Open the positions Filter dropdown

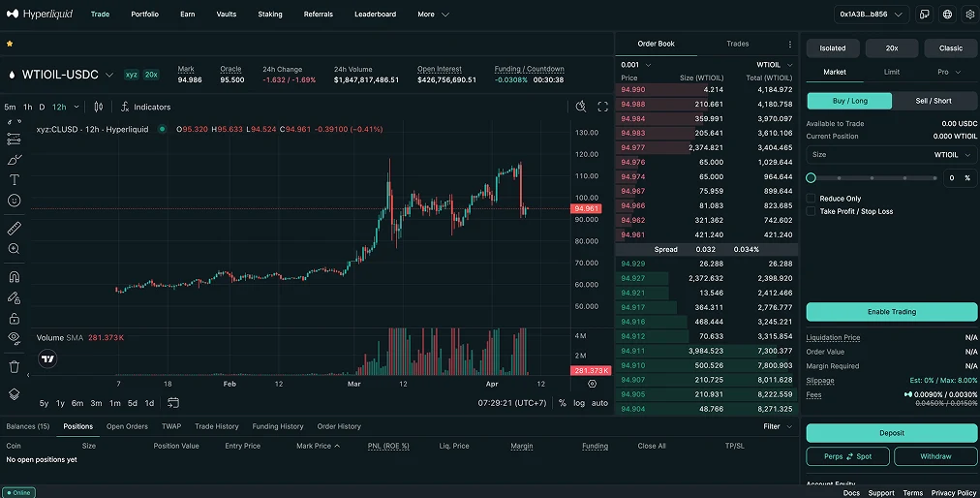(778, 426)
